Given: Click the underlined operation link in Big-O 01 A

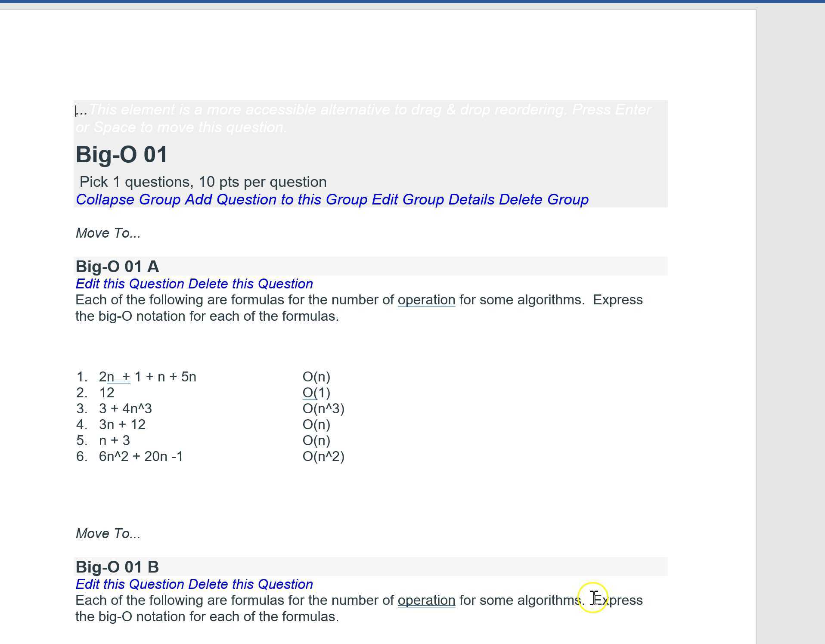Looking at the screenshot, I should pos(426,300).
